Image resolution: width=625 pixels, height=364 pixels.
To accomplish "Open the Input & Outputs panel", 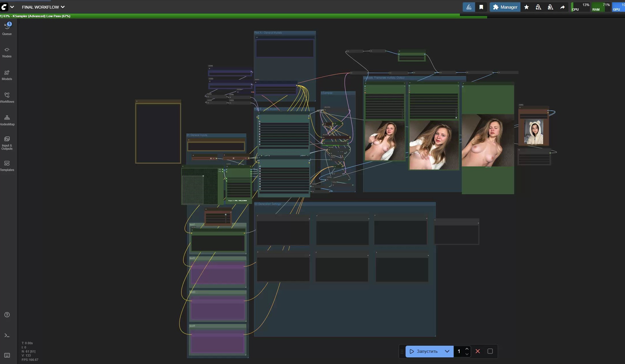I will coord(7,143).
